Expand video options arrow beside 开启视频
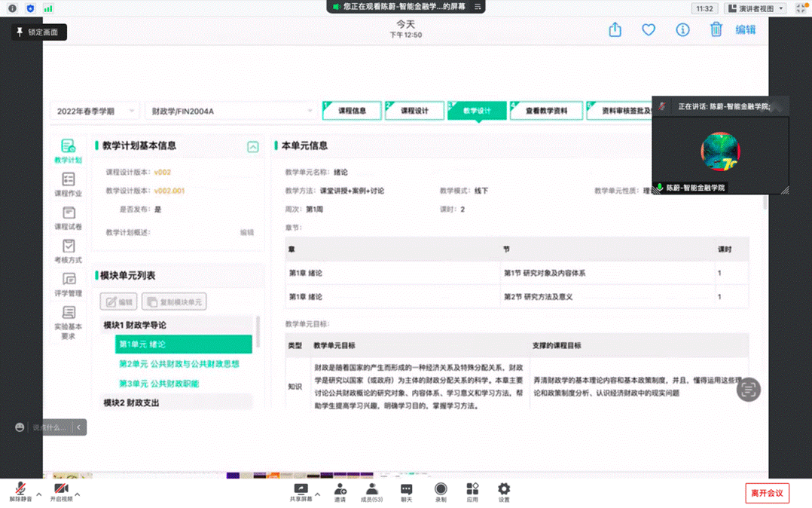Screen dimensions: 812x508 pyautogui.click(x=78, y=495)
